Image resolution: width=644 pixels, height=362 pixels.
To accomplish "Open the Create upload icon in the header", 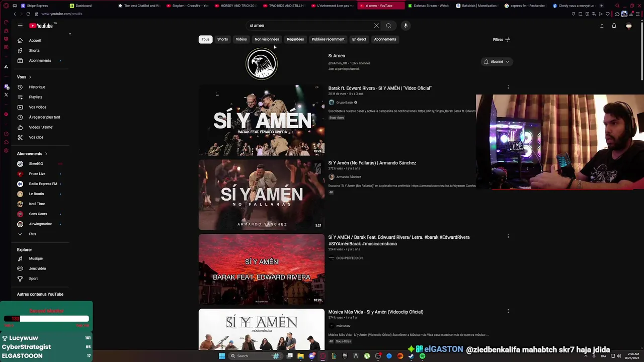I will tap(602, 26).
